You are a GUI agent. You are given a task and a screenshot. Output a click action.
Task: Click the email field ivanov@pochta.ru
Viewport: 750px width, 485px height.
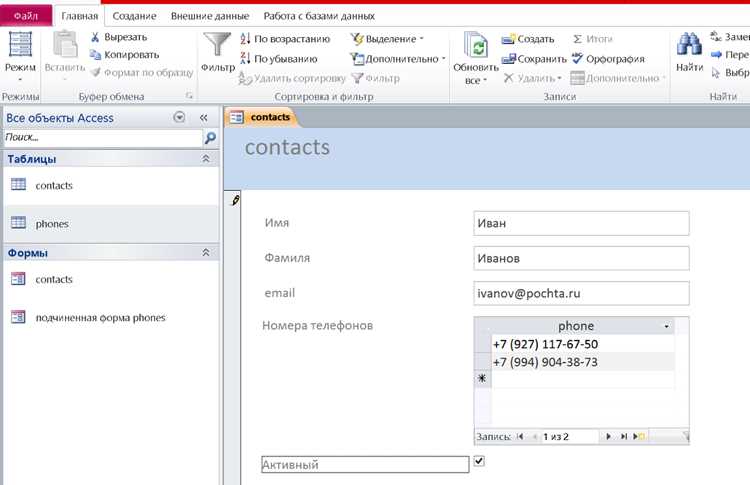[x=581, y=293]
